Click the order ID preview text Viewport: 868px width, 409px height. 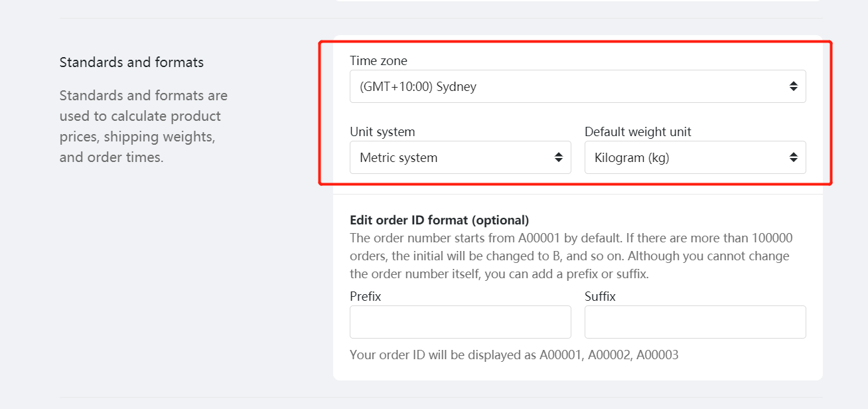click(514, 355)
